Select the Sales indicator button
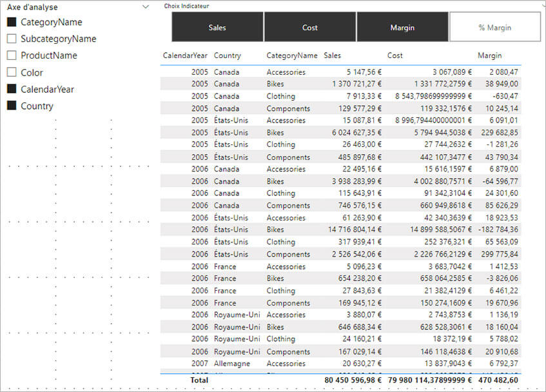 [x=217, y=27]
